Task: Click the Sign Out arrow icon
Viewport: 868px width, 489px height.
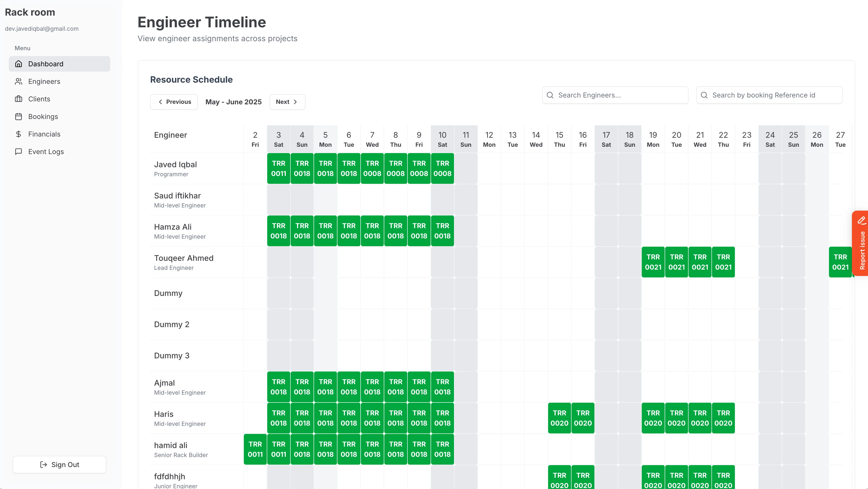Action: (x=43, y=465)
